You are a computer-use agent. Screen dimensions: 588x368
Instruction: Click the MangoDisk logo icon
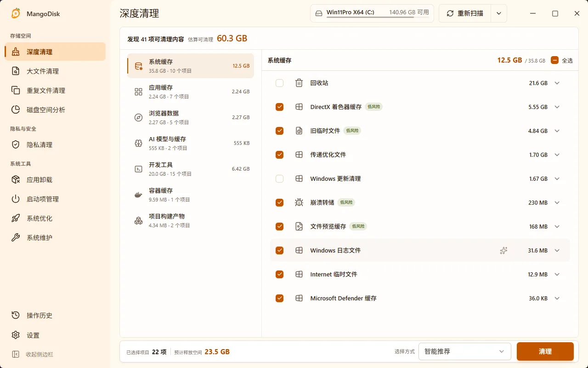coord(16,14)
